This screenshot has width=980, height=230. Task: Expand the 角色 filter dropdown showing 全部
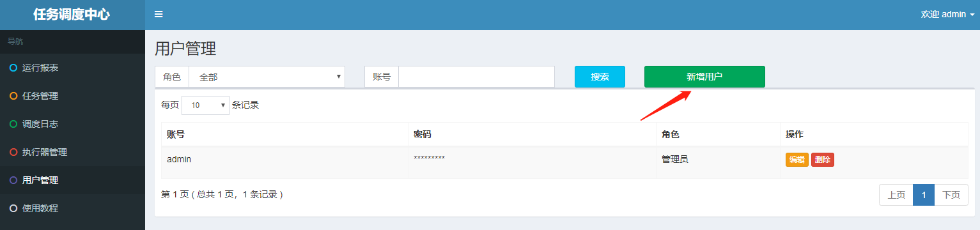[x=267, y=77]
